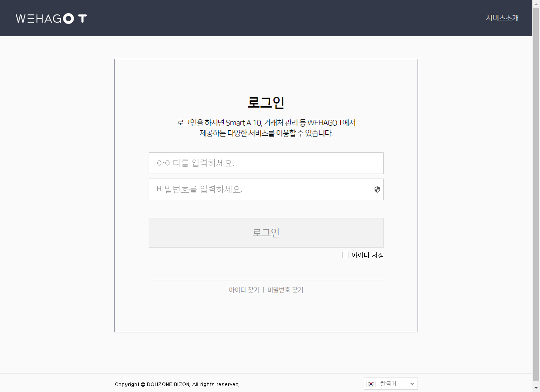Image resolution: width=540 pixels, height=392 pixels.
Task: Click the 아이디 저장 label text
Action: [x=367, y=255]
